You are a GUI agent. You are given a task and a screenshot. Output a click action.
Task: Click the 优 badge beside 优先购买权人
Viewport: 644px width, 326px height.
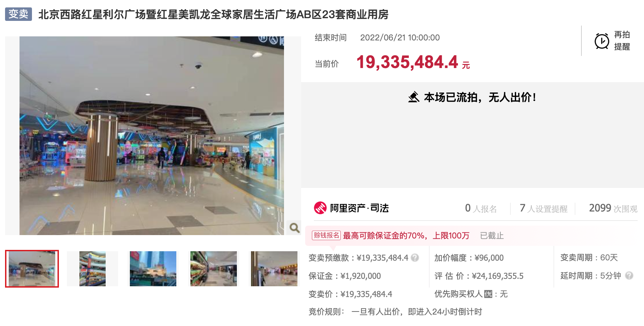click(488, 294)
